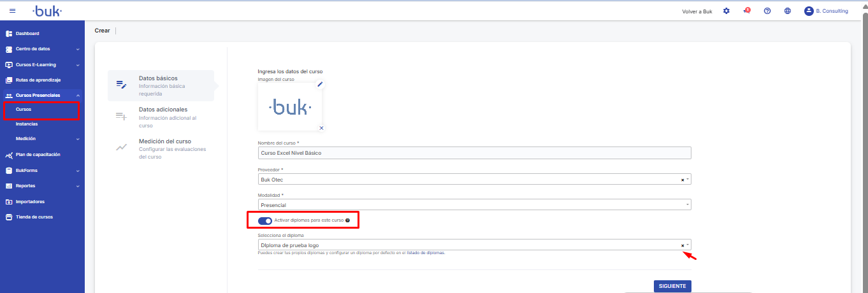This screenshot has height=293, width=868.
Task: Click the pencil icon to edit course image
Action: (321, 84)
